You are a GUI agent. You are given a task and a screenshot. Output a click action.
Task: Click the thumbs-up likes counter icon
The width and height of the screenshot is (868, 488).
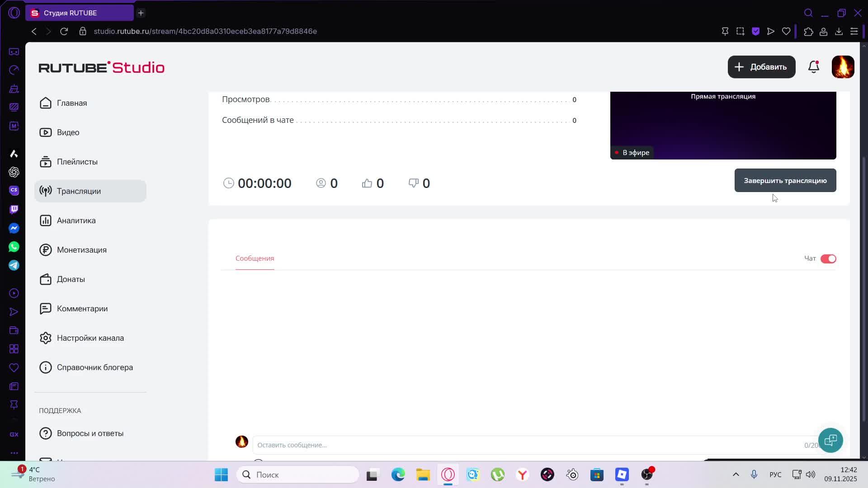point(367,183)
